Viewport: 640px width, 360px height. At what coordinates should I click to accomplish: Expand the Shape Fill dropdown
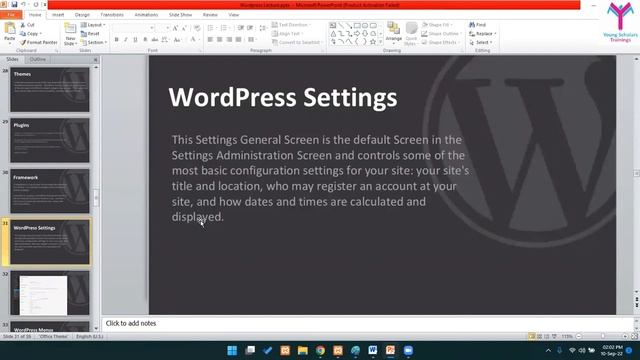(452, 25)
